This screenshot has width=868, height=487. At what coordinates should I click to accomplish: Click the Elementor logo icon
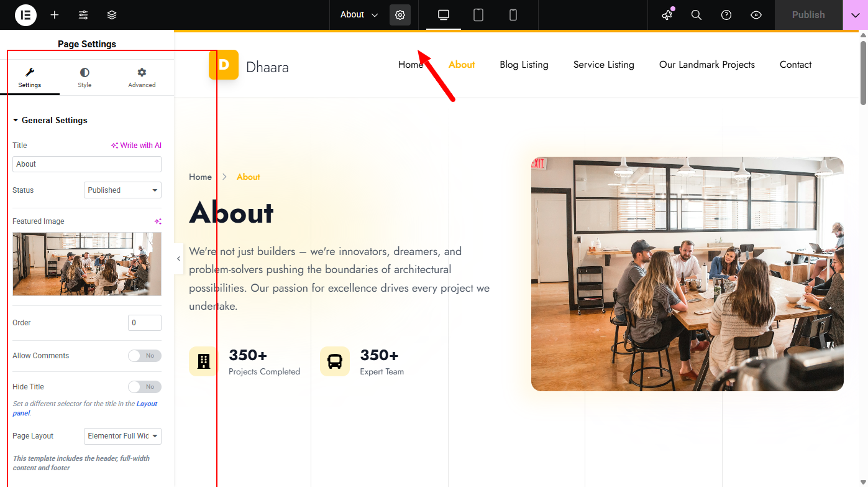click(25, 15)
